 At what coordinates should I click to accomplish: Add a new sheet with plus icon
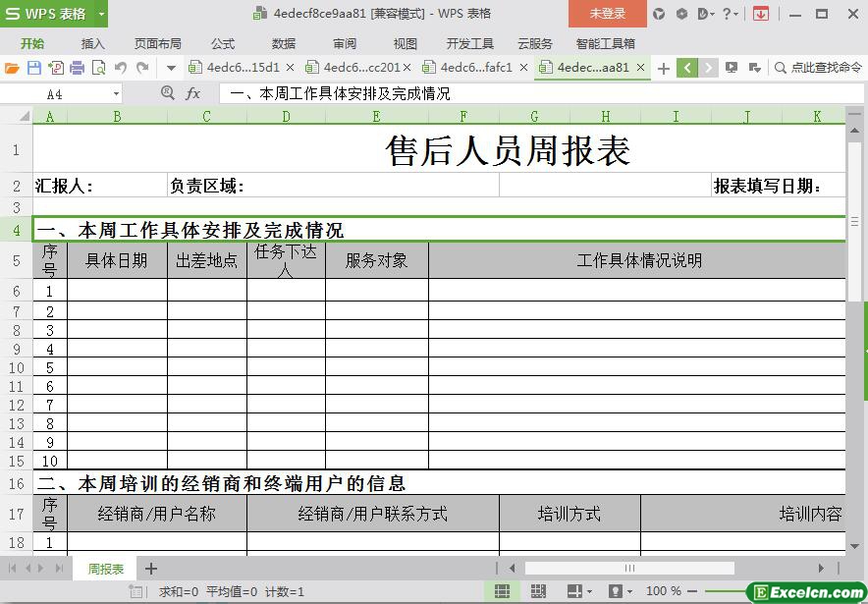coord(151,569)
